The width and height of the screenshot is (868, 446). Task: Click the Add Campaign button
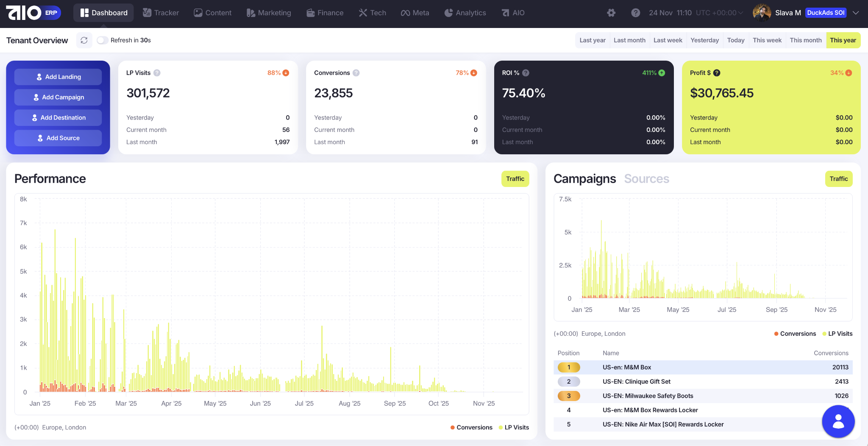click(58, 97)
